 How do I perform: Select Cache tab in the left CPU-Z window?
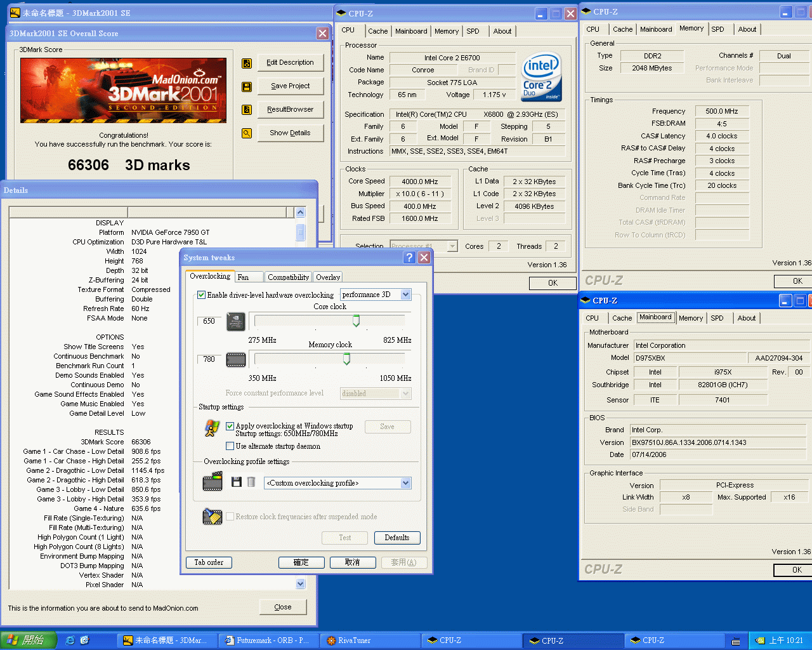point(377,31)
